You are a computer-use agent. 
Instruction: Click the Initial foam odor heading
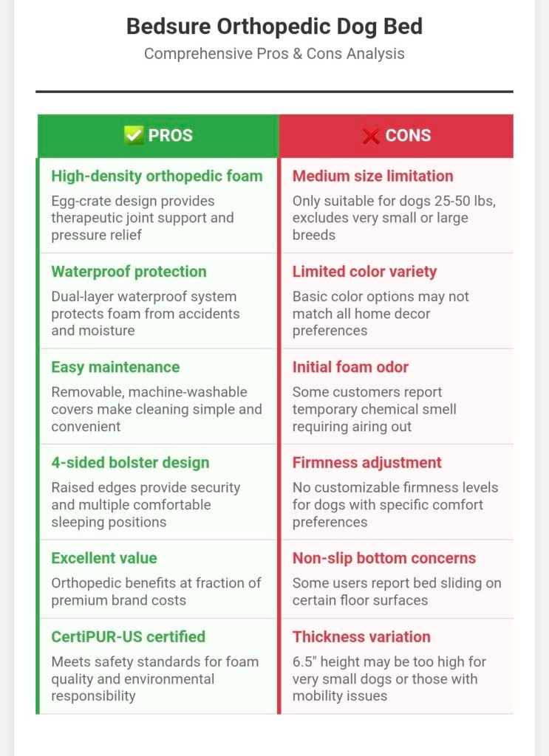[350, 367]
